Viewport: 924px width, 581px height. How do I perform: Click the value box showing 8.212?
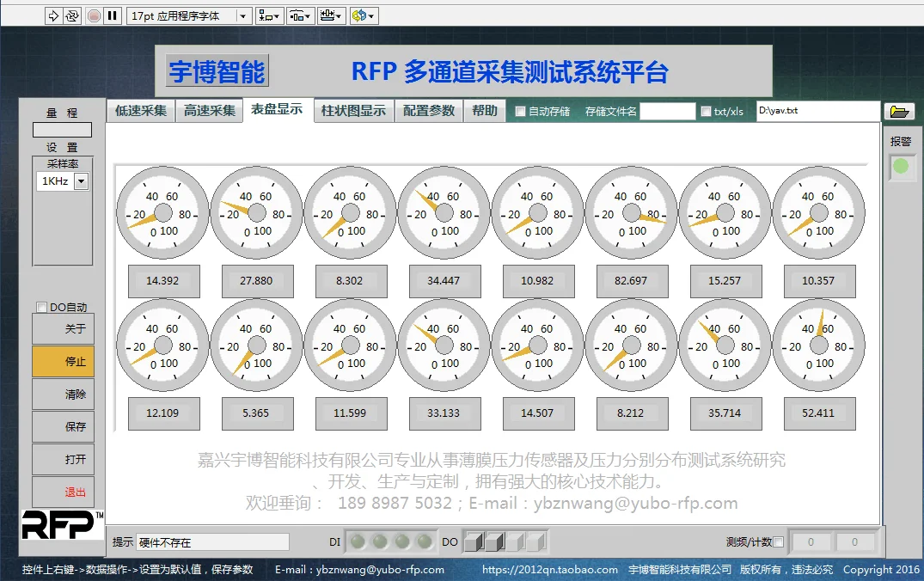(632, 413)
